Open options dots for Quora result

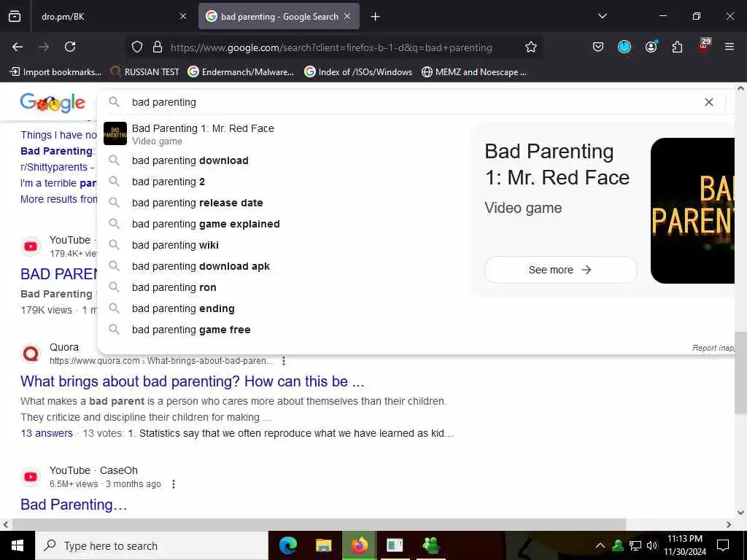284,361
